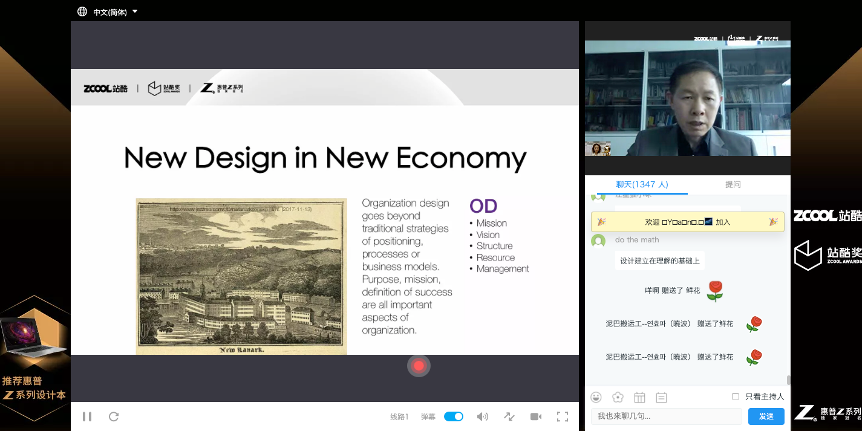The height and width of the screenshot is (431, 862).
Task: Click the 'OD' heading on the slide
Action: [x=483, y=206]
